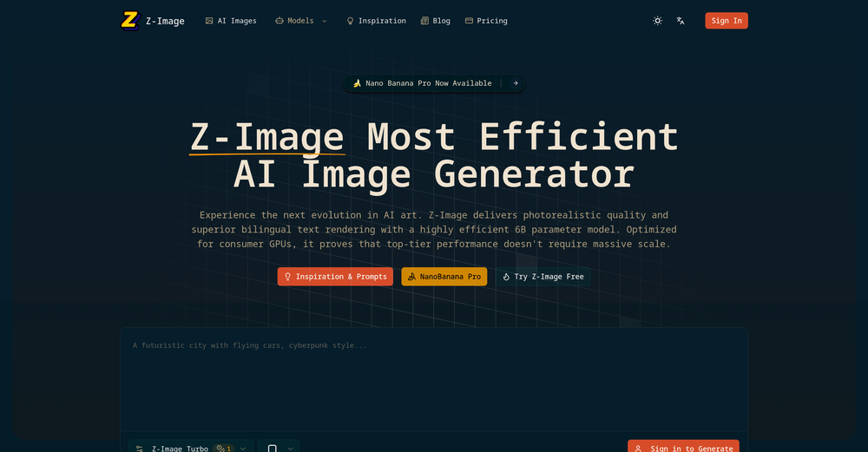Toggle light/dark theme sun icon

click(x=658, y=21)
